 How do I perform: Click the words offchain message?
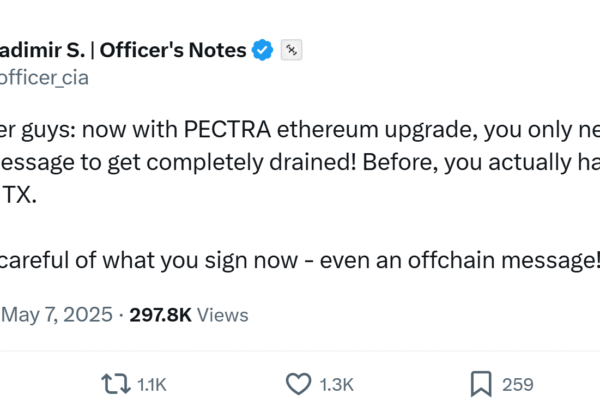click(x=504, y=260)
